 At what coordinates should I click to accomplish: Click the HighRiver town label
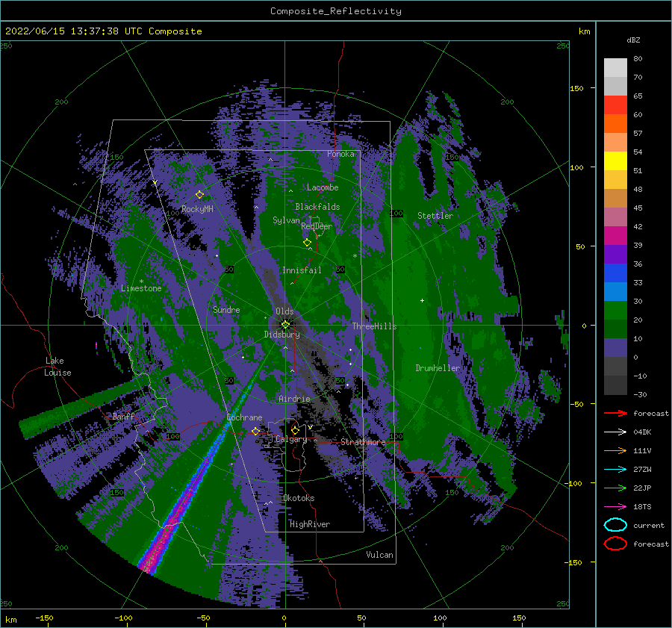coord(310,524)
